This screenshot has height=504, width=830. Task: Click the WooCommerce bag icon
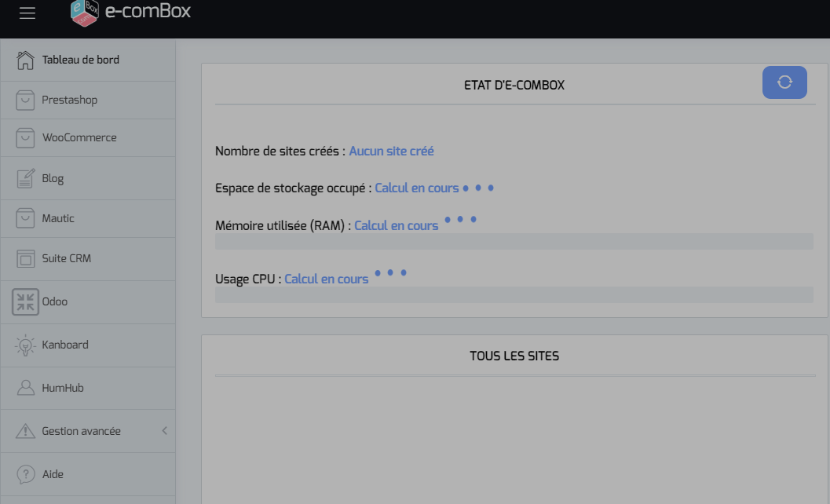coord(26,138)
